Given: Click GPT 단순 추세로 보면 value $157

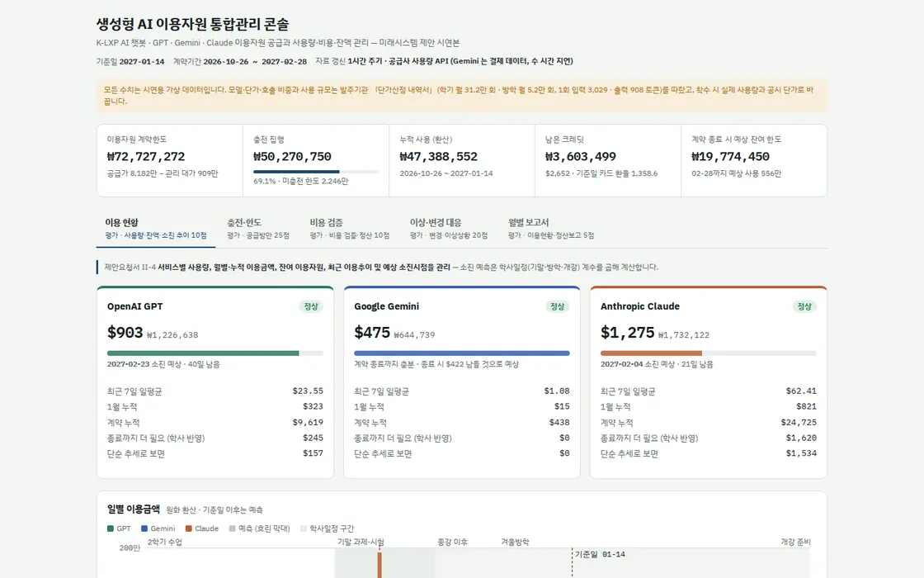Looking at the screenshot, I should [x=313, y=453].
